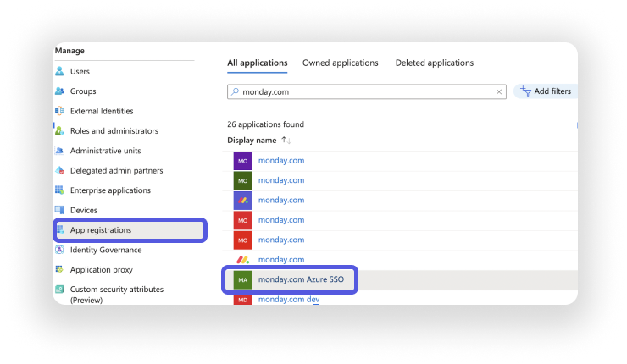Click the red MD app tile

point(242,300)
